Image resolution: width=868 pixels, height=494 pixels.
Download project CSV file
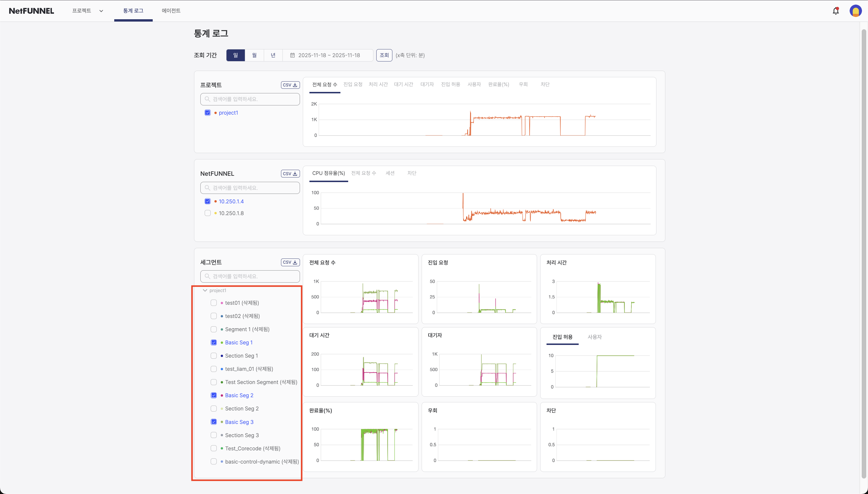(x=290, y=85)
